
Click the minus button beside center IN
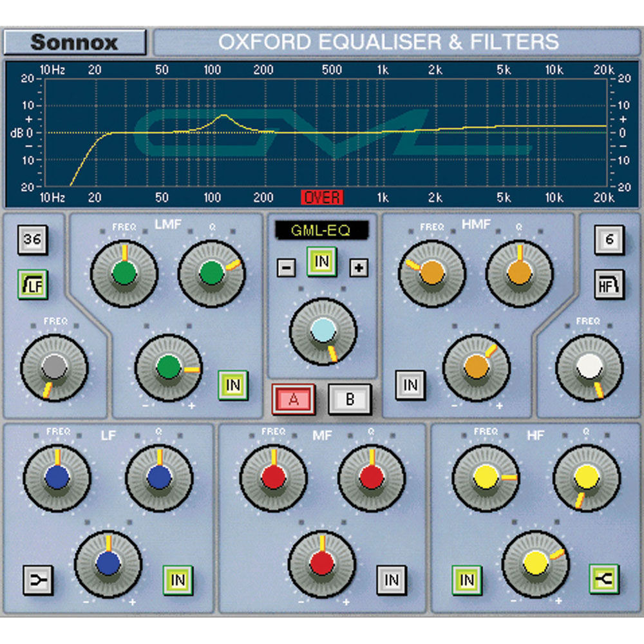click(287, 268)
